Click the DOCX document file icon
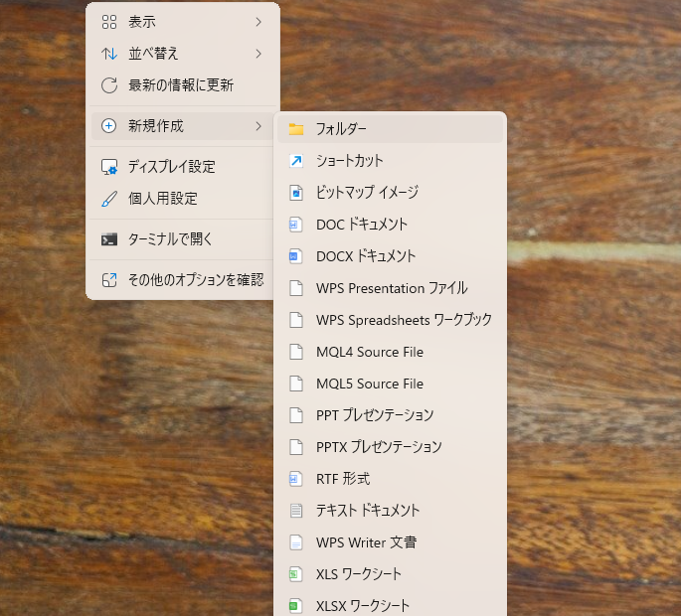The width and height of the screenshot is (681, 616). click(296, 256)
